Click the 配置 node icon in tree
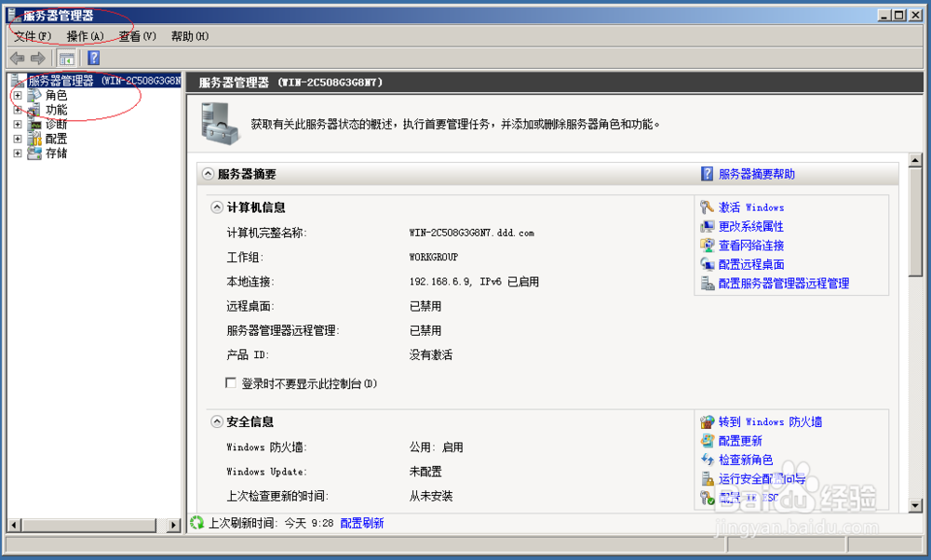This screenshot has height=560, width=931. coord(35,139)
